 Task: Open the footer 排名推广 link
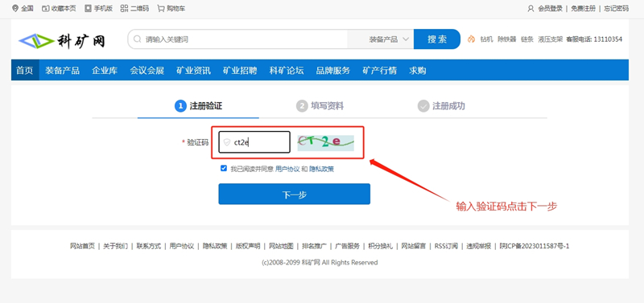(x=314, y=246)
